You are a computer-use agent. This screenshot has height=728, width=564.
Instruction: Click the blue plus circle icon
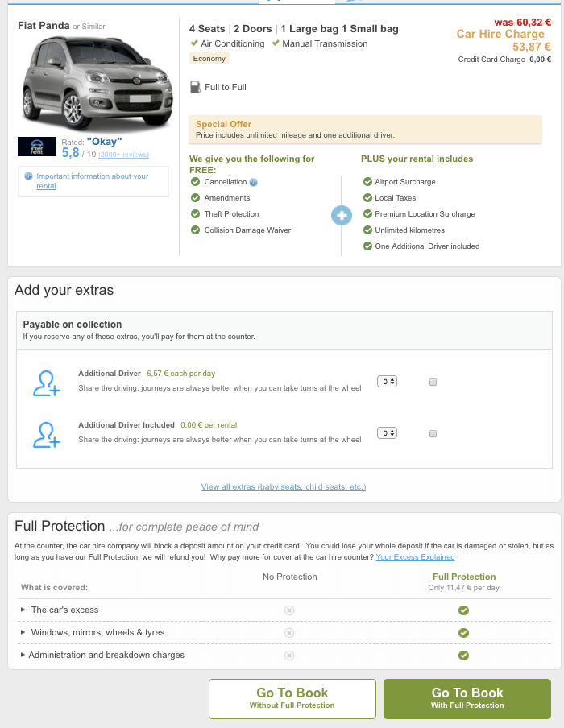[x=342, y=216]
